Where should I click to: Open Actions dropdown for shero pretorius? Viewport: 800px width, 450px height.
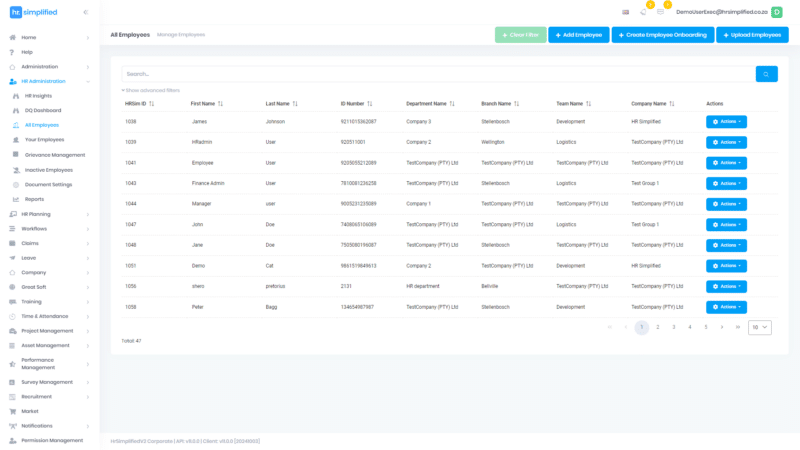726,287
